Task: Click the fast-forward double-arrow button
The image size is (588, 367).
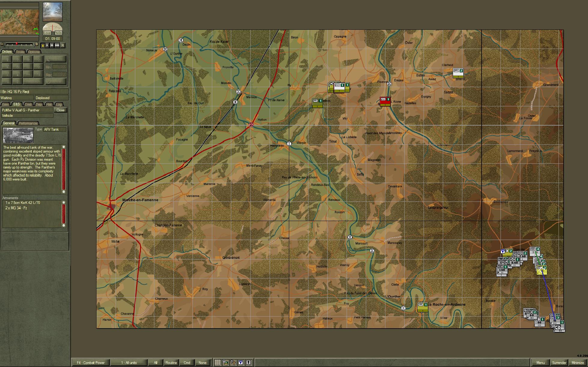Action: pyautogui.click(x=52, y=45)
